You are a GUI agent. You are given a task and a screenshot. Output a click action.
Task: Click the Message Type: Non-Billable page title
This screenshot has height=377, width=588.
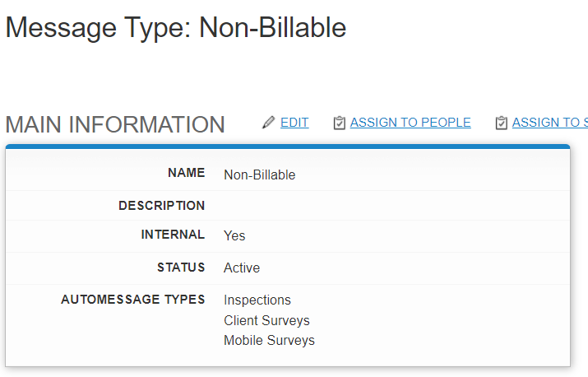click(x=176, y=27)
